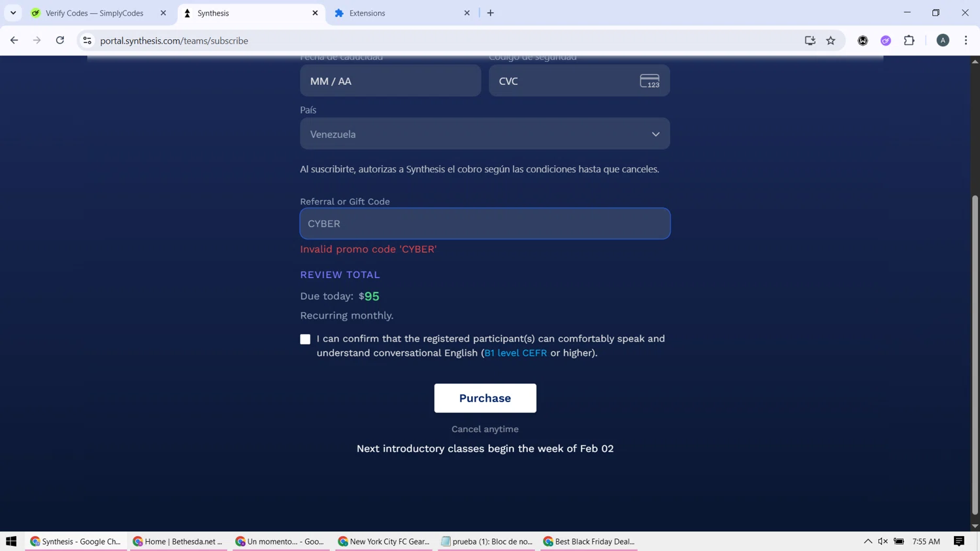This screenshot has height=551, width=980.
Task: Switch to Best Black Friday Deal taskbar item
Action: point(589,541)
